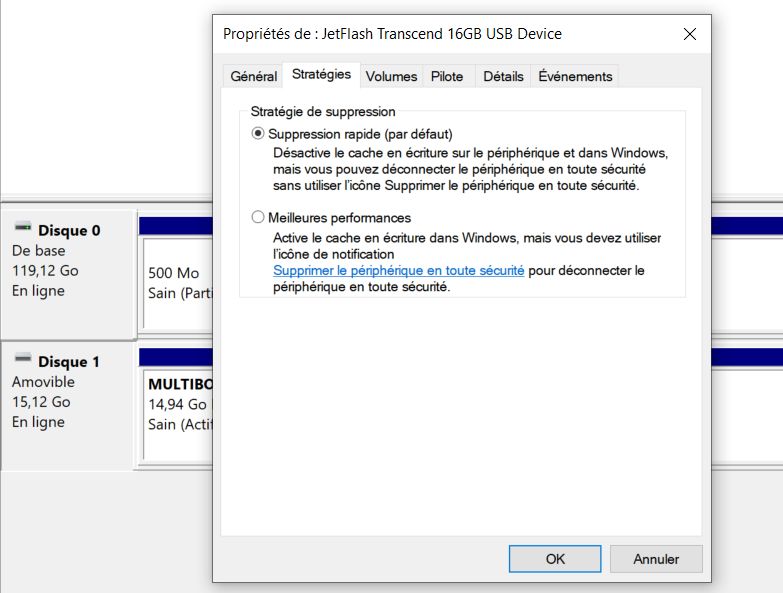Click the De base label under Disque 0
Image resolution: width=783 pixels, height=593 pixels.
click(x=38, y=251)
